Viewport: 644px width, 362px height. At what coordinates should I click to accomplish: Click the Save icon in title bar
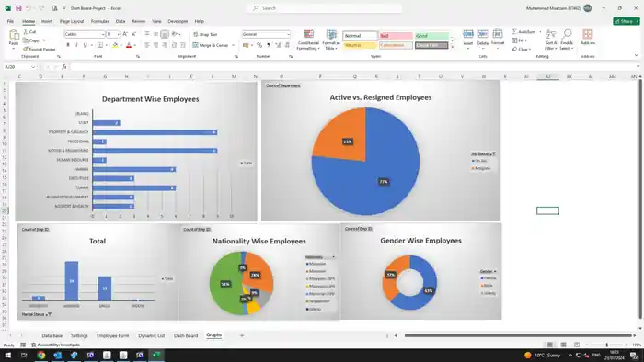pyautogui.click(x=18, y=8)
